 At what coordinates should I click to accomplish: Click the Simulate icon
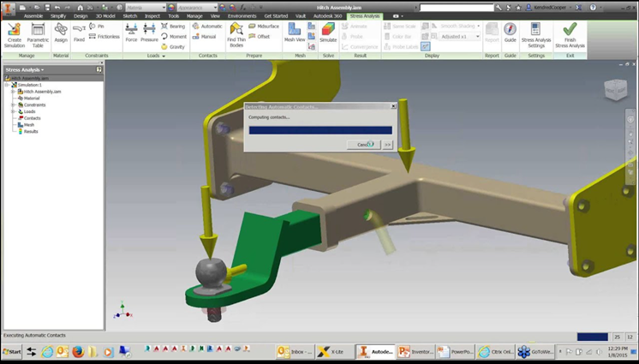click(x=328, y=30)
